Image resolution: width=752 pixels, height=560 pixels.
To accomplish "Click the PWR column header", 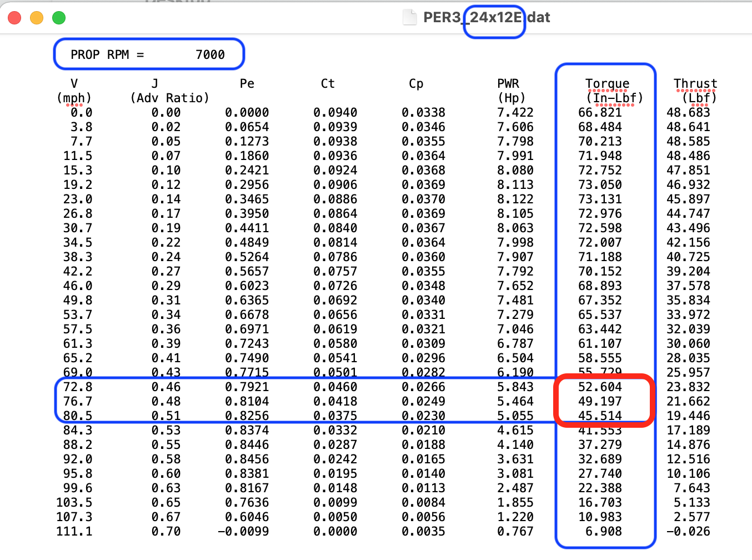I will click(508, 84).
